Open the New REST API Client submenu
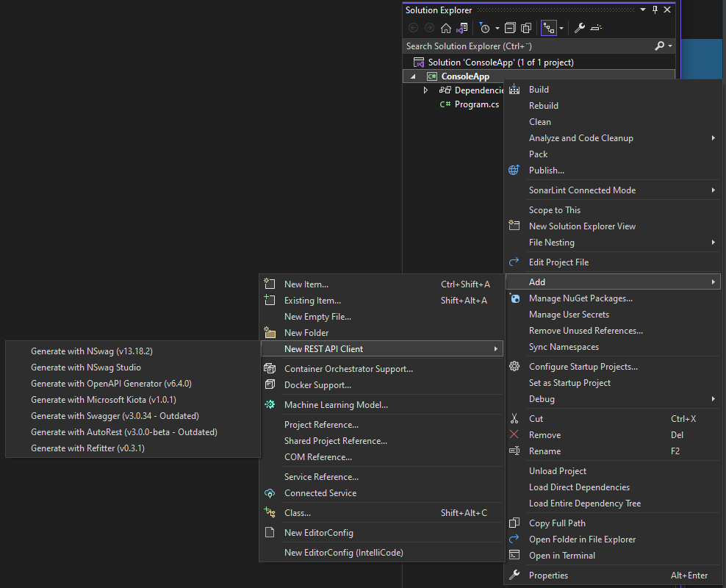 [x=382, y=349]
